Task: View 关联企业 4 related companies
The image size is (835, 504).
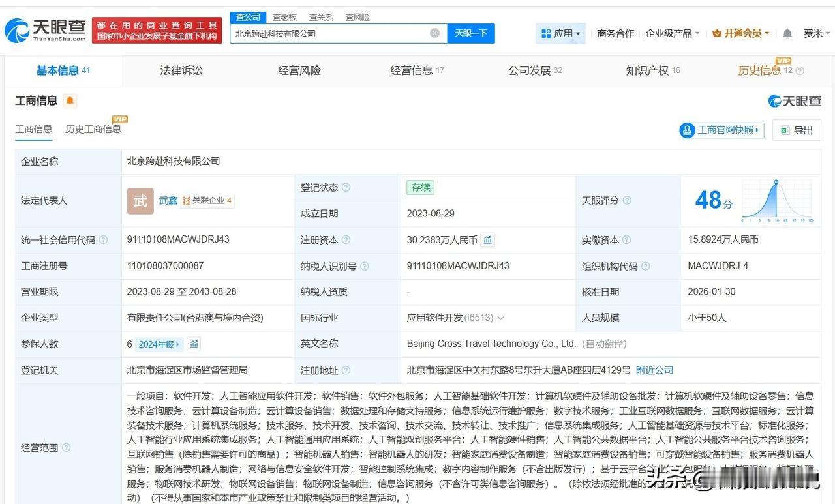Action: (207, 201)
